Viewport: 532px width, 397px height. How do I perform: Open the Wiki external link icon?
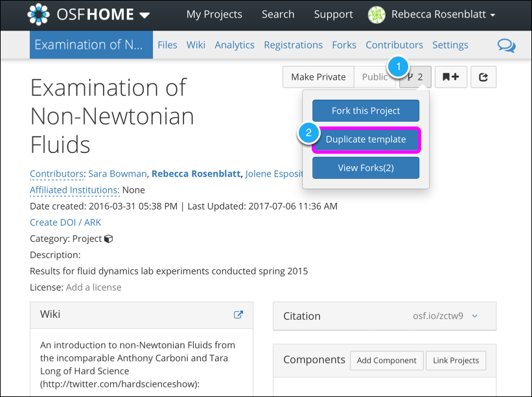click(238, 315)
